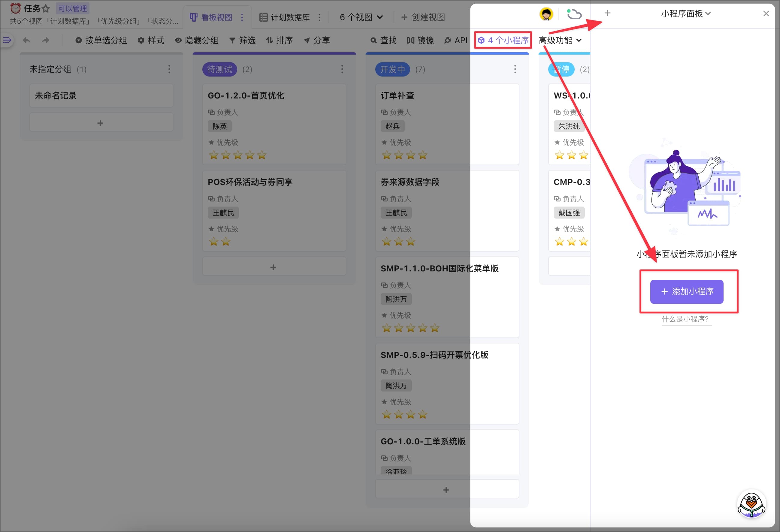
Task: Star the 任务 datasheet as favorite
Action: (x=46, y=8)
